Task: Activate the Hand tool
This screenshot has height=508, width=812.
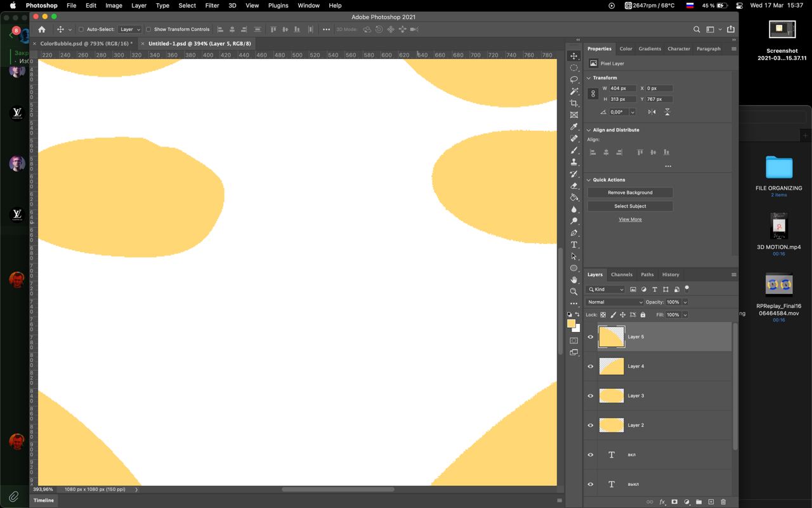Action: [x=573, y=280]
